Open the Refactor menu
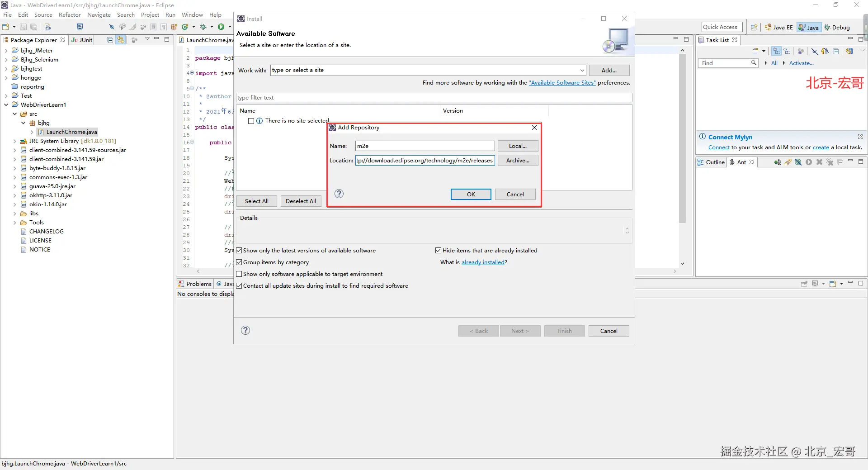This screenshot has height=470, width=868. 70,14
